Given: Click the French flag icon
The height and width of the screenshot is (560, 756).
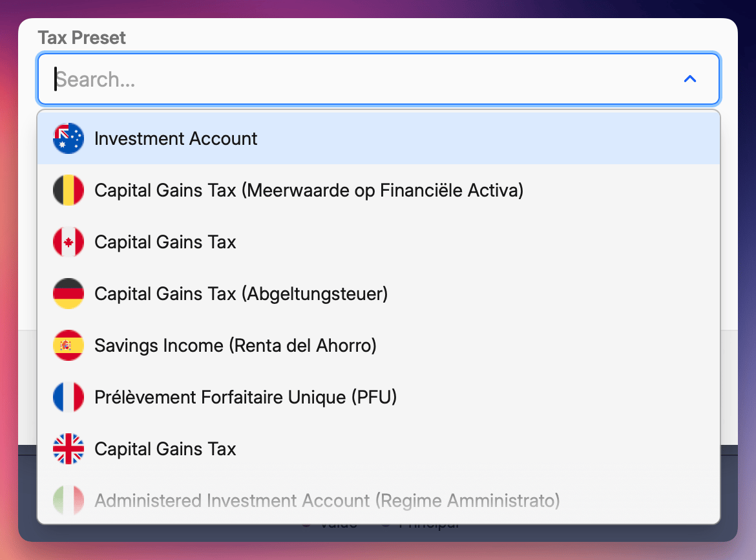Looking at the screenshot, I should tap(68, 396).
